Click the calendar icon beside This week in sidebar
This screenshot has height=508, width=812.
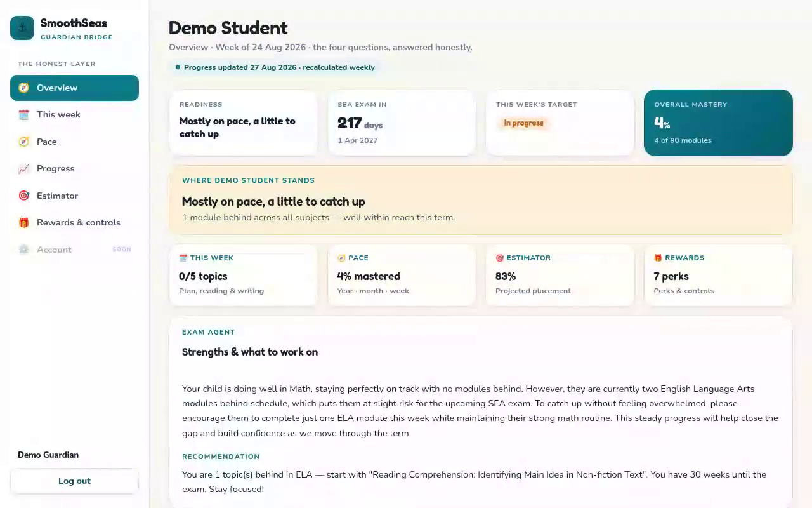(x=24, y=114)
